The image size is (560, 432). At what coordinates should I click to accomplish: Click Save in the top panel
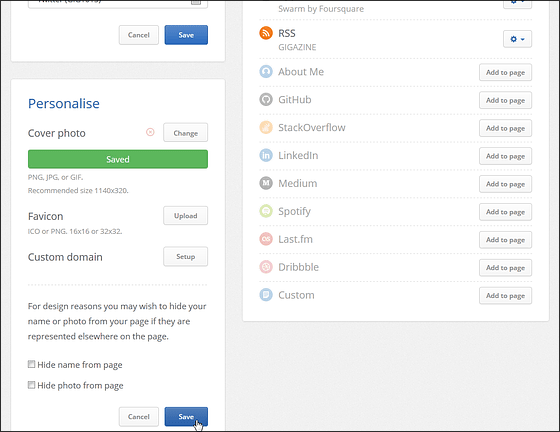pyautogui.click(x=186, y=35)
